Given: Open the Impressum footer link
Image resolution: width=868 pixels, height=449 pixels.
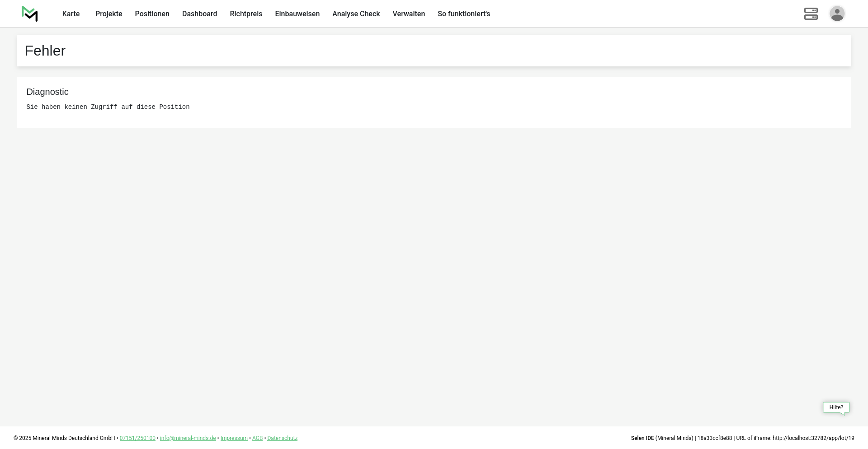Looking at the screenshot, I should (234, 438).
